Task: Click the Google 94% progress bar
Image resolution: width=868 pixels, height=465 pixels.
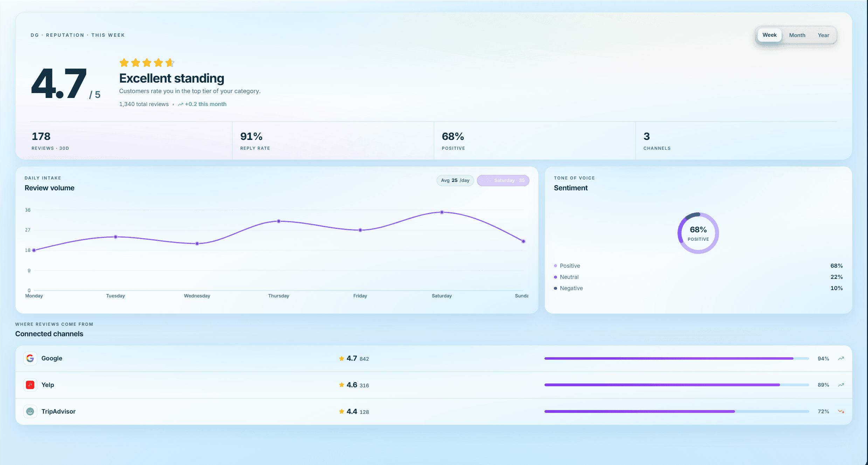Action: pos(676,358)
